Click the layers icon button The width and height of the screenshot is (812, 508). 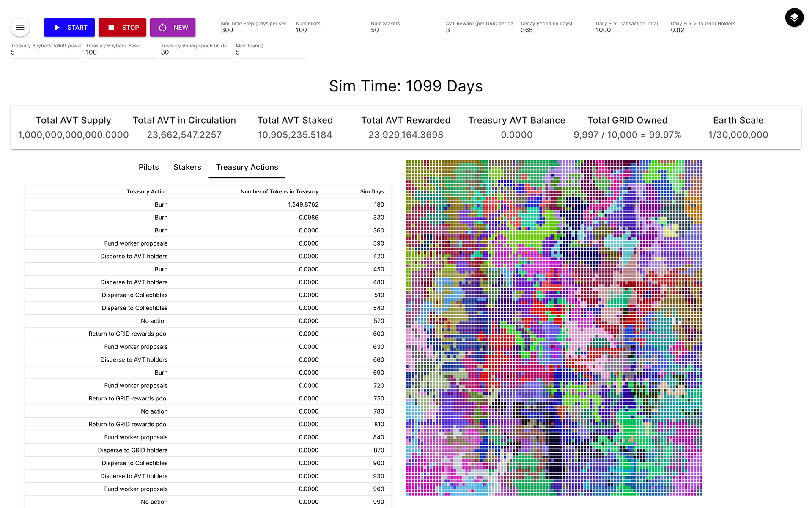pos(794,17)
